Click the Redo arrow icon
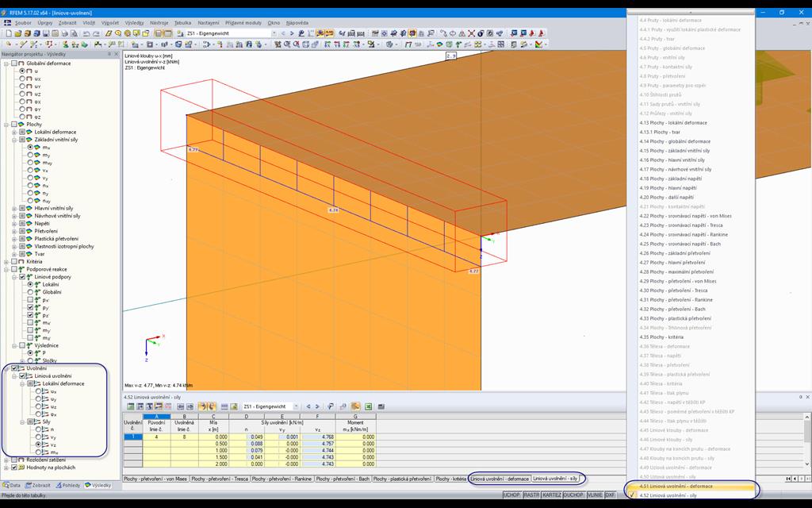The height and width of the screenshot is (508, 812). 96,33
